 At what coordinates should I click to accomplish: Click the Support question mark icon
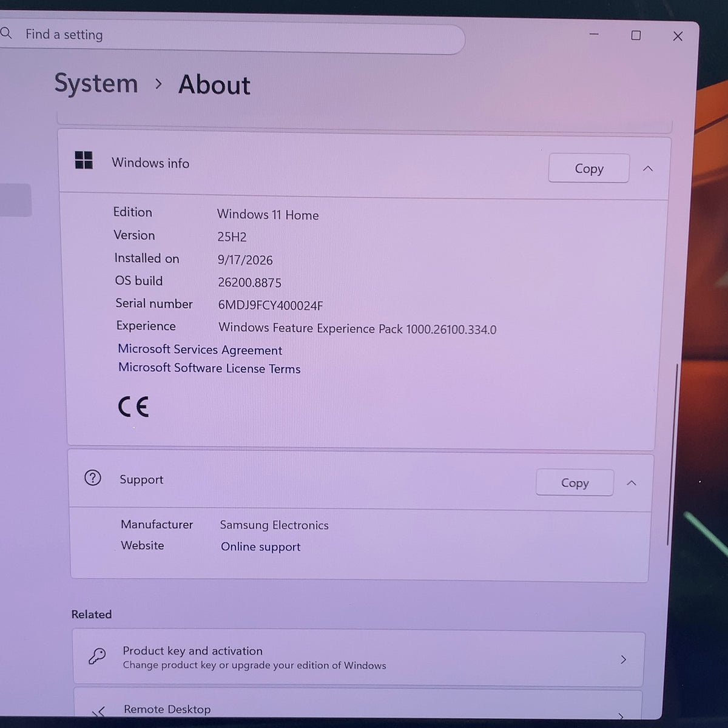[x=93, y=478]
